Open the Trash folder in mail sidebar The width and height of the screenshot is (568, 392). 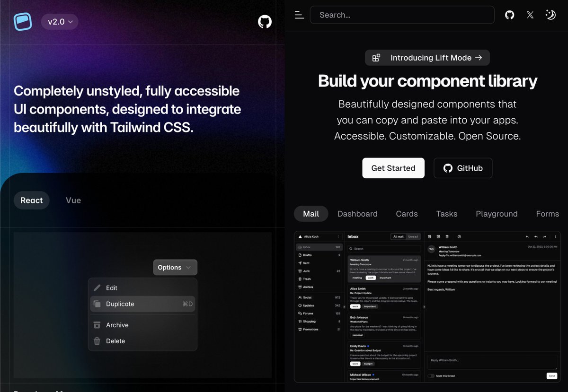[319, 279]
